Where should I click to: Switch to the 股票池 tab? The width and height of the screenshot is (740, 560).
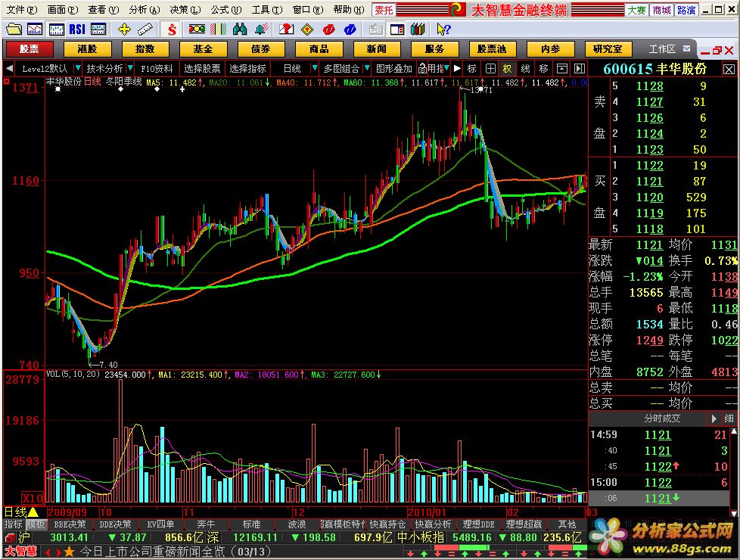pyautogui.click(x=493, y=48)
